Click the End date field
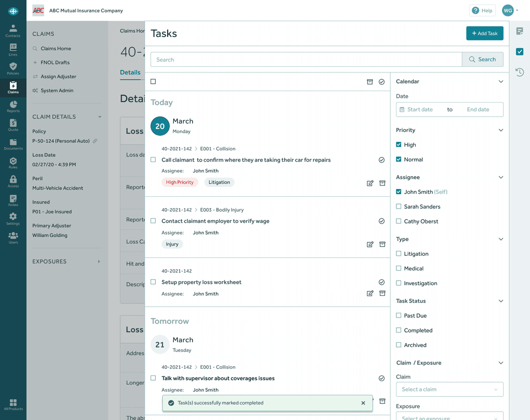 478,109
